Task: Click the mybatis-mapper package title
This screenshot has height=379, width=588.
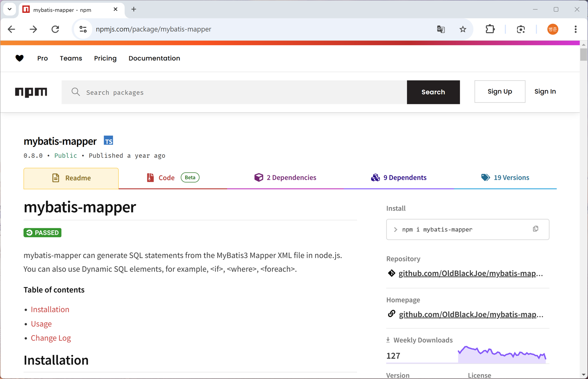Action: pos(60,141)
